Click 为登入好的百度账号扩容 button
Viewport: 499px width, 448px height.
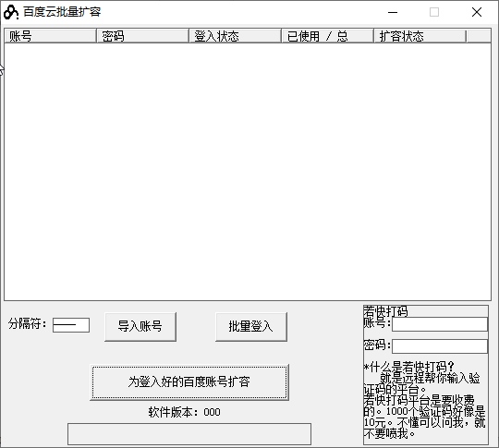[x=189, y=382]
